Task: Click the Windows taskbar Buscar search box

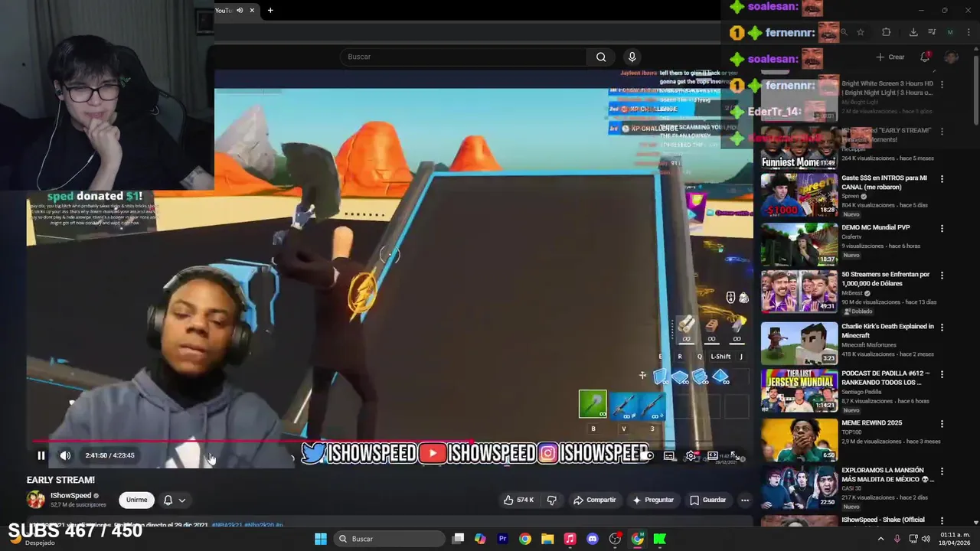Action: coord(388,539)
